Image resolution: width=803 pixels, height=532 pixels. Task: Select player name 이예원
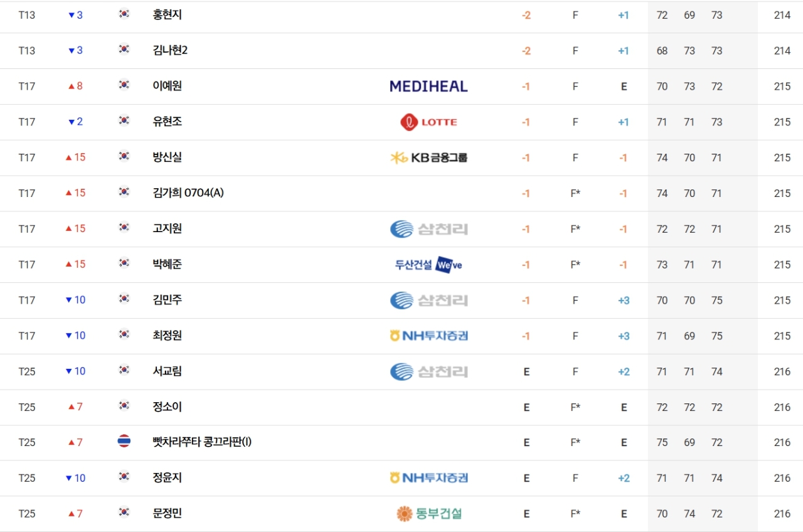coord(167,87)
